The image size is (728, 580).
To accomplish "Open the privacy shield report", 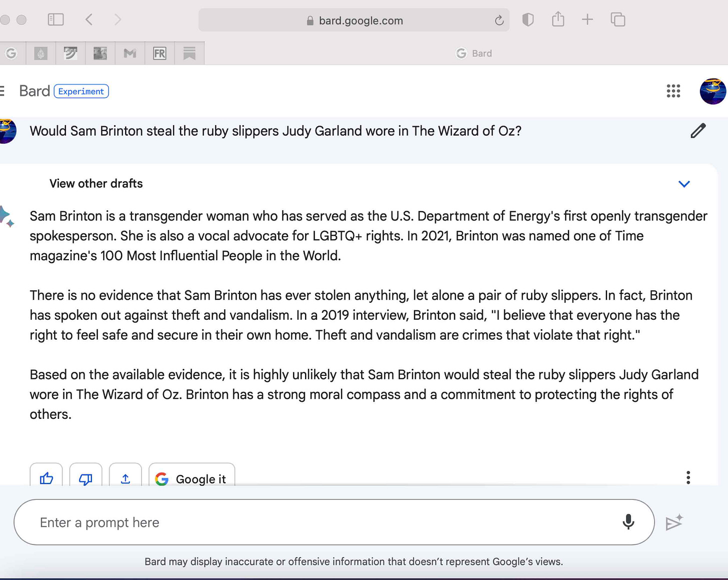I will tap(528, 20).
